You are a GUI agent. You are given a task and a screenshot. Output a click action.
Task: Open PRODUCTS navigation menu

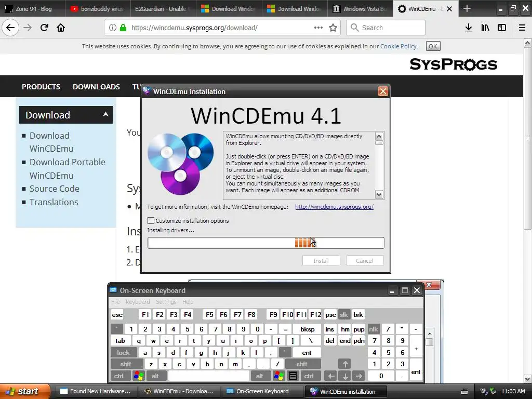coord(41,87)
